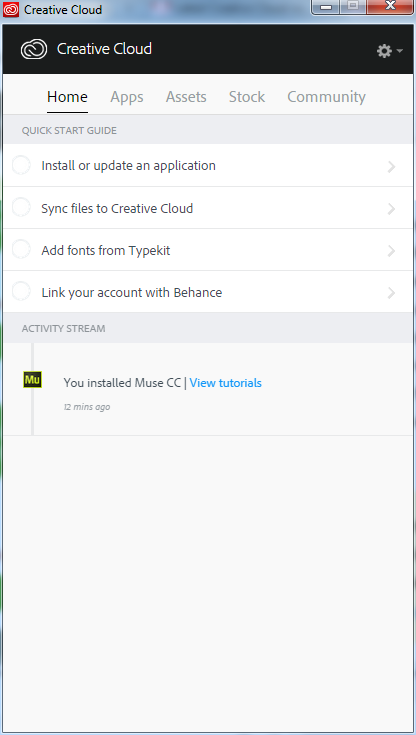This screenshot has width=416, height=735.
Task: Switch to the Home tab
Action: click(67, 97)
